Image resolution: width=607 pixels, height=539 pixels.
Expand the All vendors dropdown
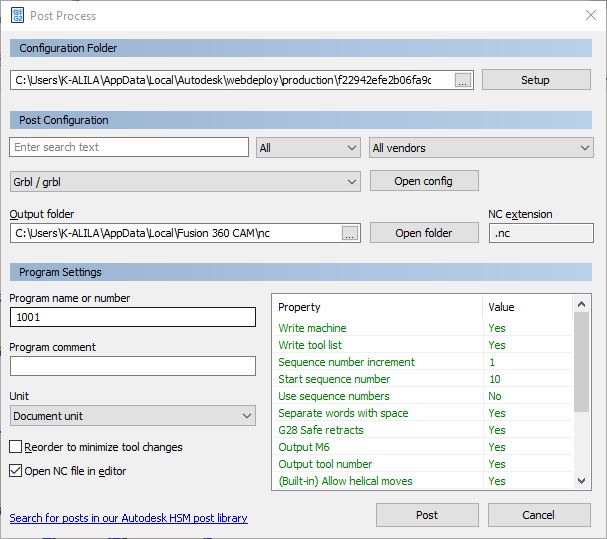coord(481,148)
